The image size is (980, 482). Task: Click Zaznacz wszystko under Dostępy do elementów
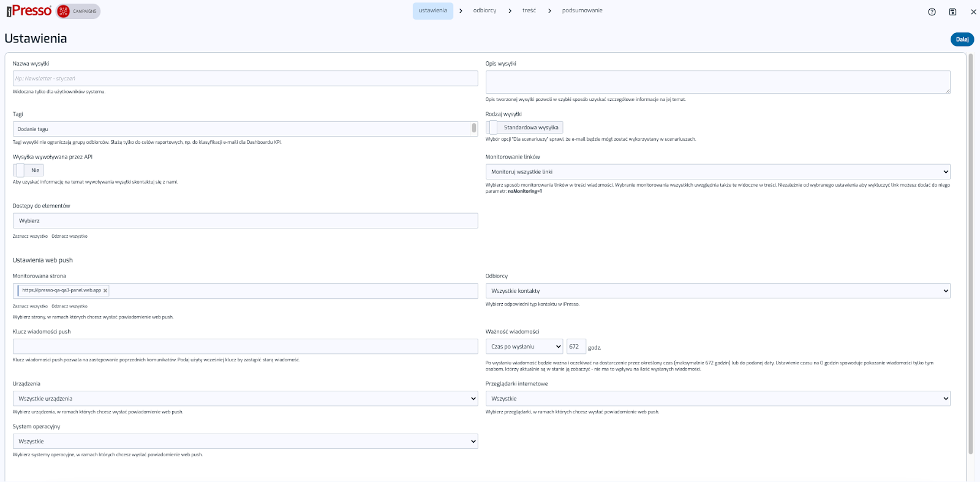(x=30, y=236)
